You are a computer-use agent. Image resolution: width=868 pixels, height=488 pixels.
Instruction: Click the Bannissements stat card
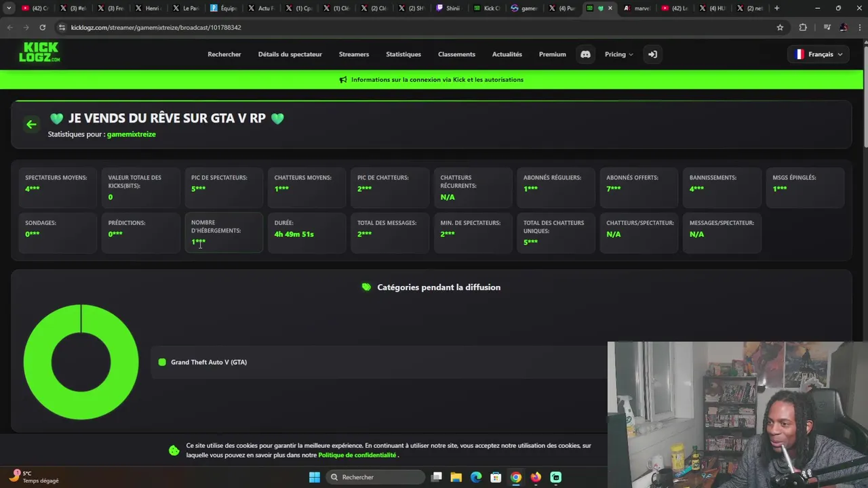pyautogui.click(x=722, y=188)
